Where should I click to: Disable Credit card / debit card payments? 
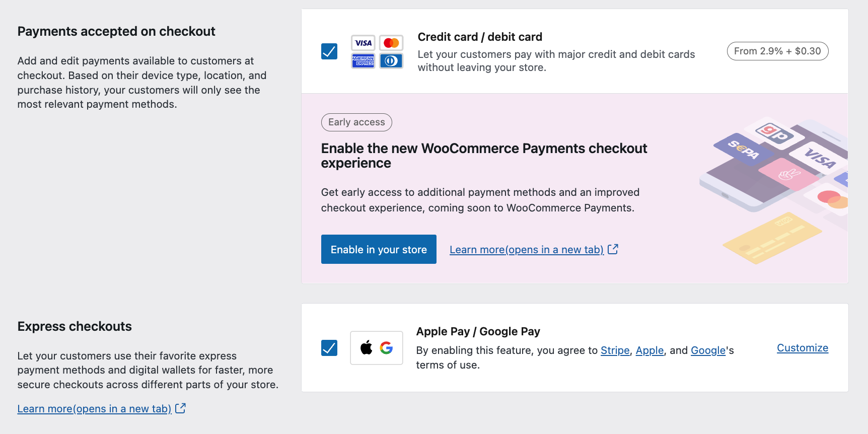[329, 51]
